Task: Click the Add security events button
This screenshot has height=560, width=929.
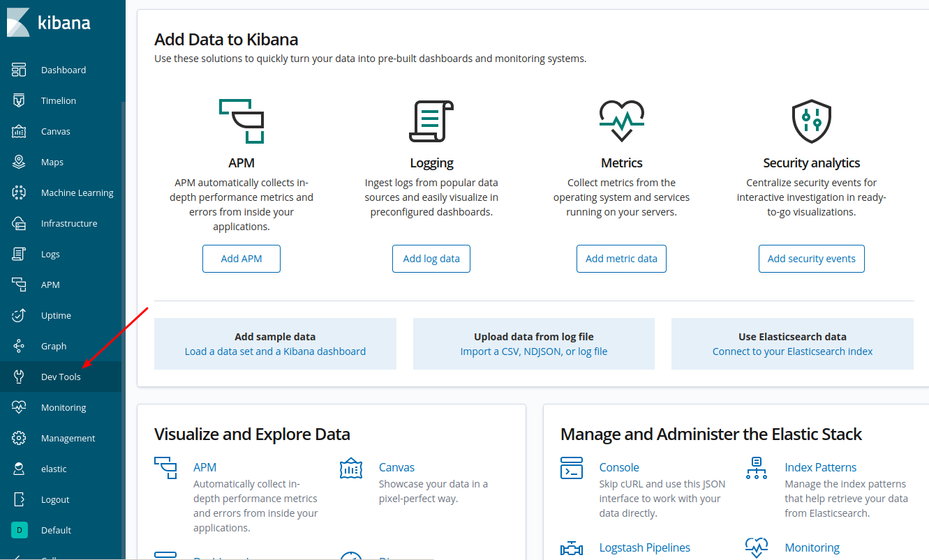Action: [x=812, y=259]
